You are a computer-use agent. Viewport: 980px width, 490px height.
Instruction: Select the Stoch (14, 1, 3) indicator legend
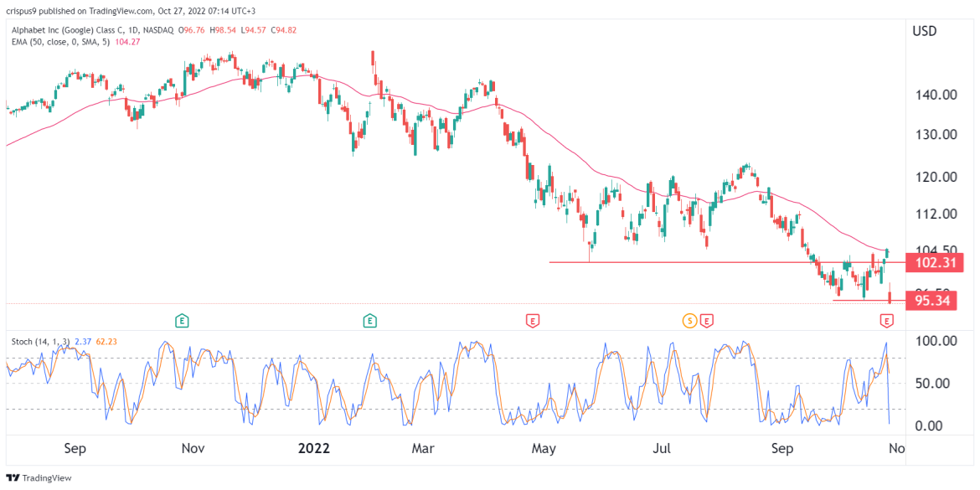(40, 339)
